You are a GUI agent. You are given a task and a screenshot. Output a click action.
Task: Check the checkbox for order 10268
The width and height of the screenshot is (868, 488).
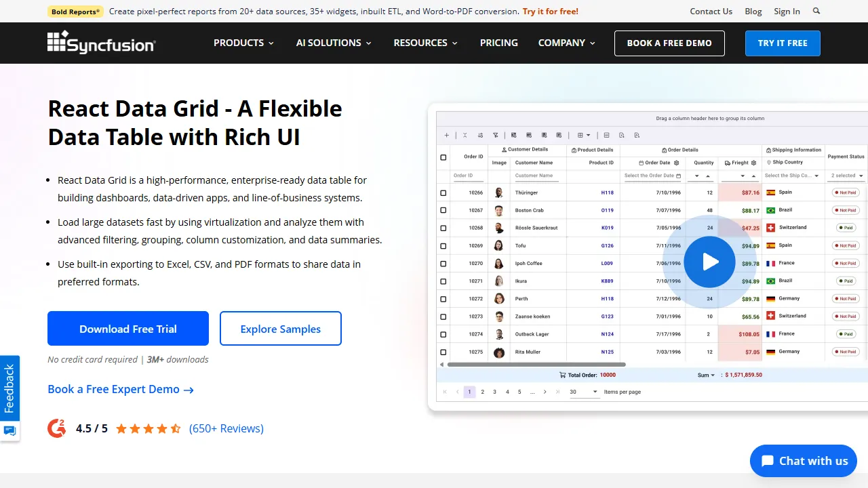443,228
